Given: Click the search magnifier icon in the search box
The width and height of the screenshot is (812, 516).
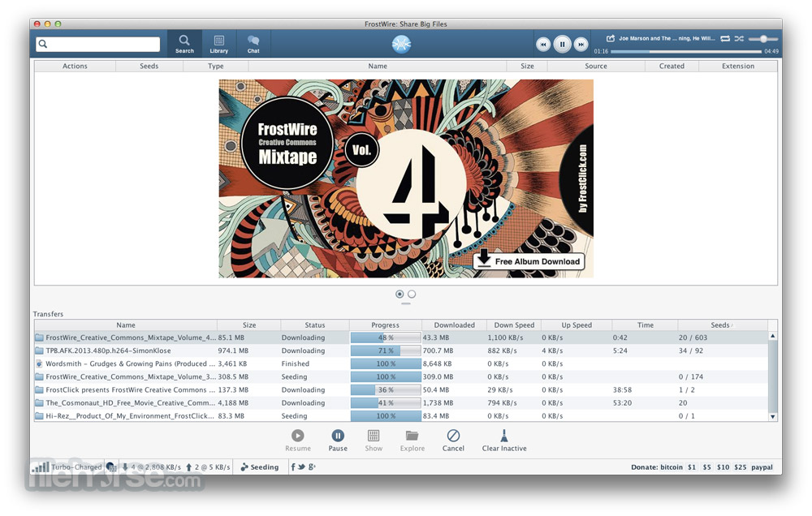Looking at the screenshot, I should point(43,44).
